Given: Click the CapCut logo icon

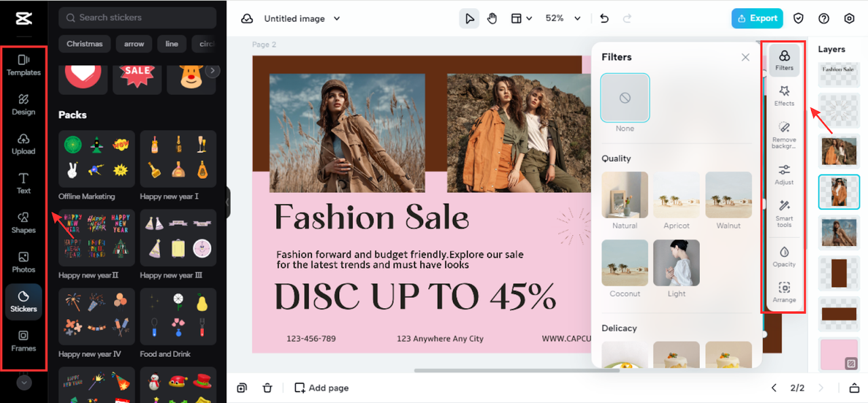Looking at the screenshot, I should (x=24, y=18).
